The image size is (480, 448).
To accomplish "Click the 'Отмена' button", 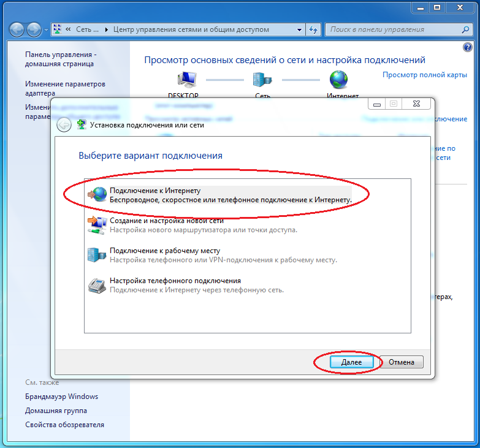I will (402, 362).
